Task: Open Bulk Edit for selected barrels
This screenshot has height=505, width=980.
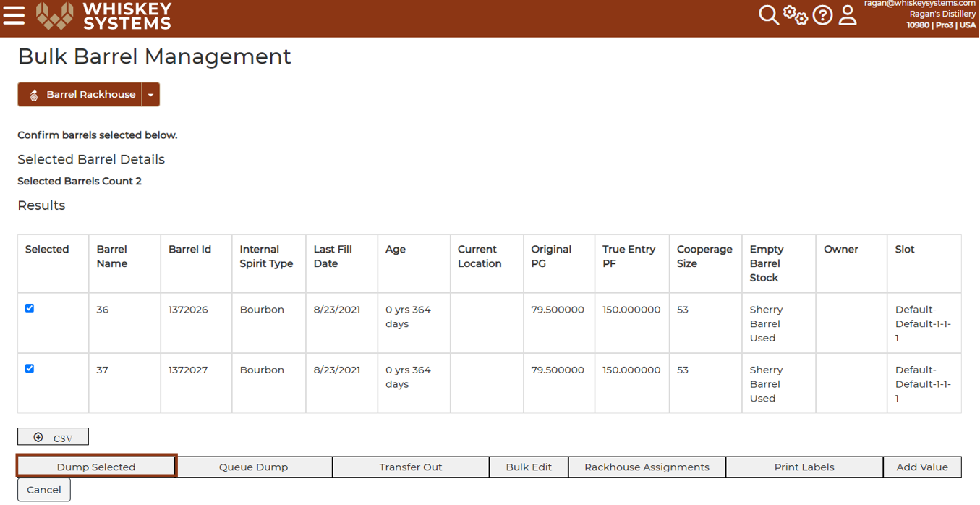Action: (529, 467)
